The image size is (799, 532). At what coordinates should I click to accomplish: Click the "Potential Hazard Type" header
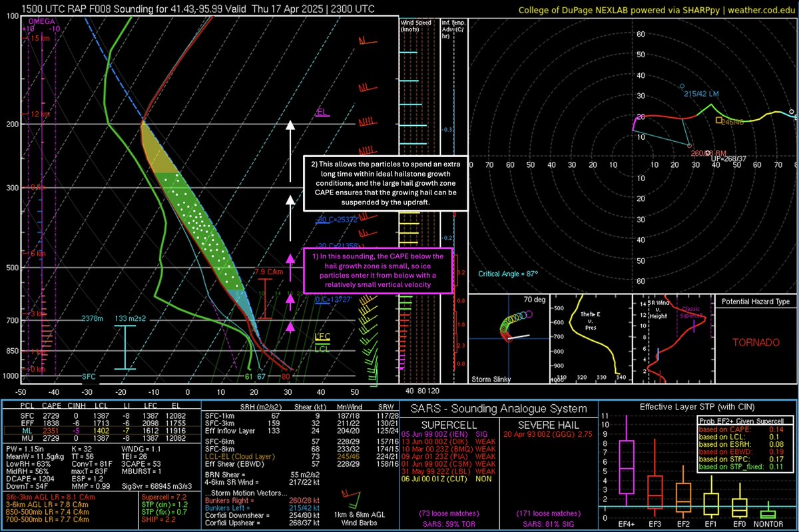pyautogui.click(x=755, y=302)
